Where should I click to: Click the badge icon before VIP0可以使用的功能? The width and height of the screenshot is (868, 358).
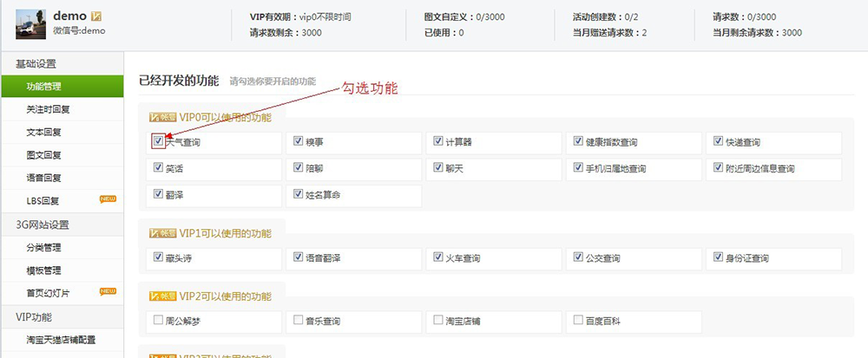pos(163,117)
